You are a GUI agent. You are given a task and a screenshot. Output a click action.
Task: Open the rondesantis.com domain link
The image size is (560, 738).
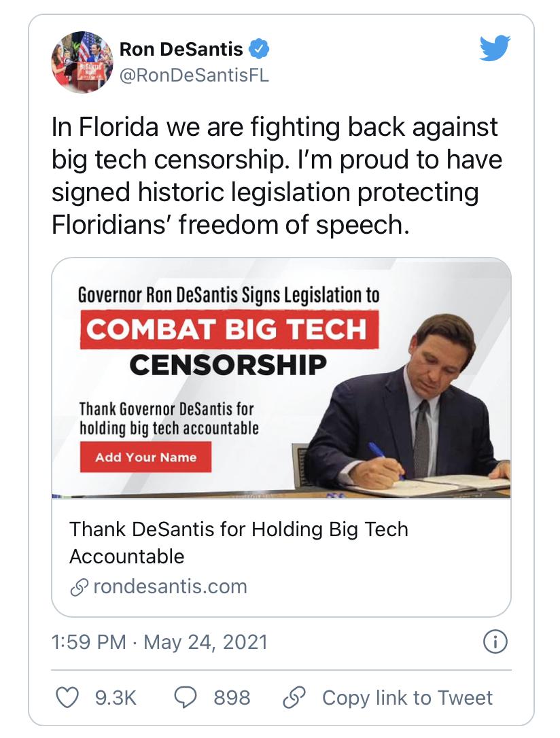169,586
